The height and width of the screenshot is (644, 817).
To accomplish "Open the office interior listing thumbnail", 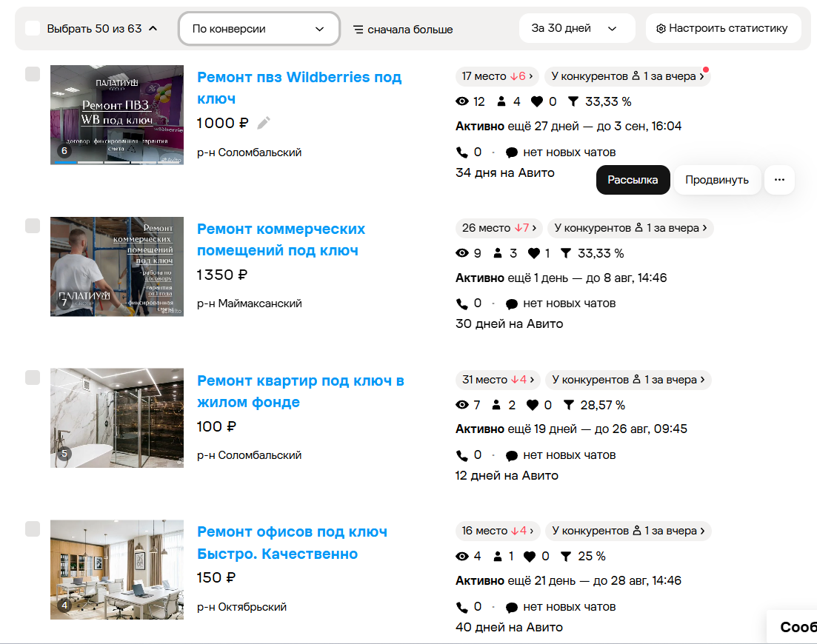I will 117,569.
